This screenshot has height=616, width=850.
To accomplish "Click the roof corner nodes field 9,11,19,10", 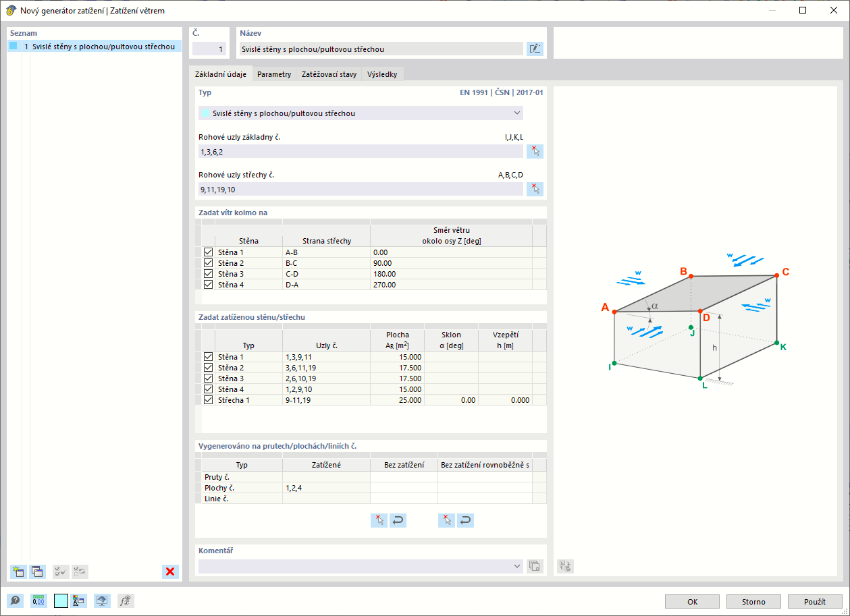I will pyautogui.click(x=361, y=189).
